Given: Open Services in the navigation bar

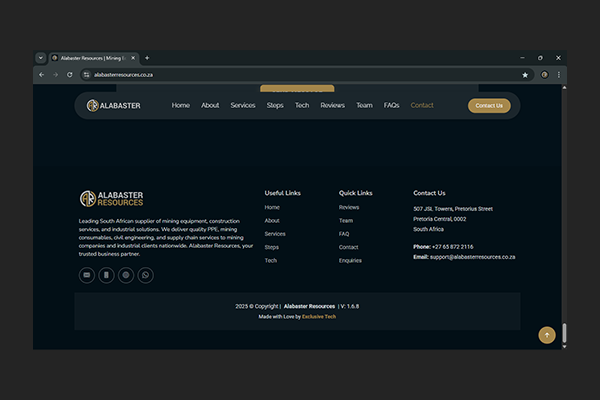Looking at the screenshot, I should [x=243, y=105].
